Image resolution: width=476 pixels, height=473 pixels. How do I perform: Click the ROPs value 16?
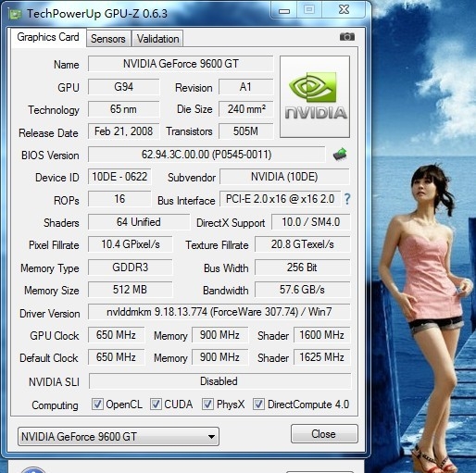pos(119,199)
